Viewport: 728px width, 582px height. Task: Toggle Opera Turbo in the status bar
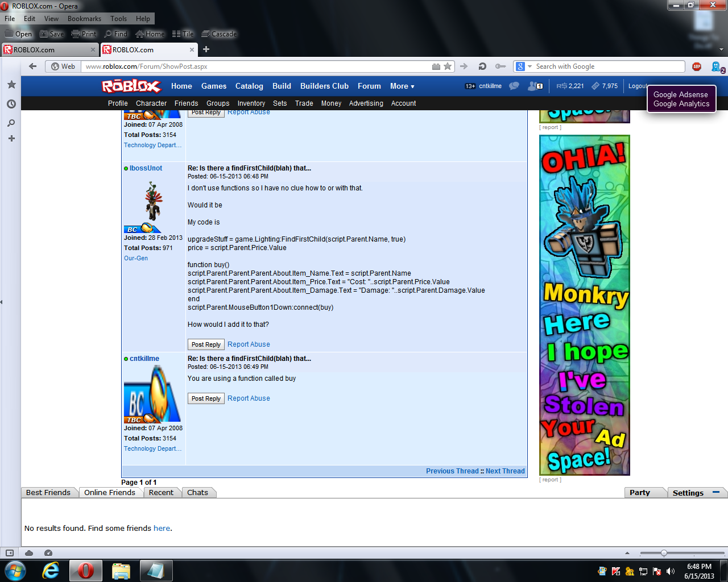click(48, 553)
